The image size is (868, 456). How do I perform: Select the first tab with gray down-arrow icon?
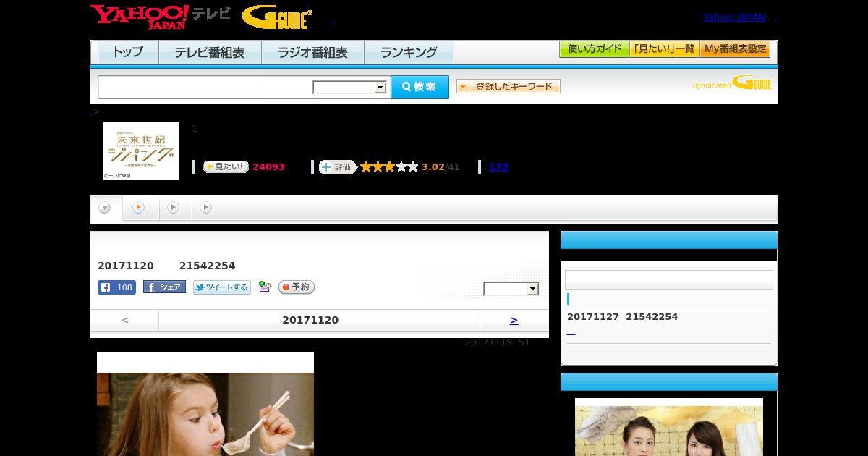pyautogui.click(x=106, y=208)
